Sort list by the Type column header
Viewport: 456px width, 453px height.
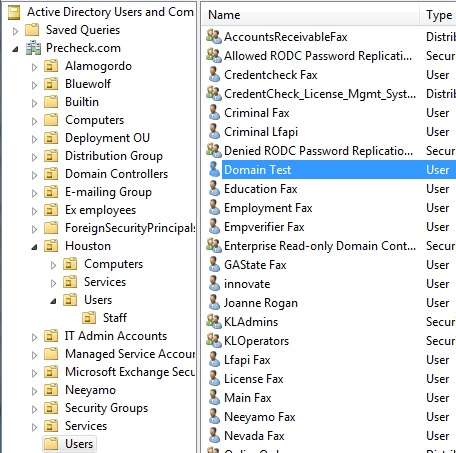pos(438,15)
